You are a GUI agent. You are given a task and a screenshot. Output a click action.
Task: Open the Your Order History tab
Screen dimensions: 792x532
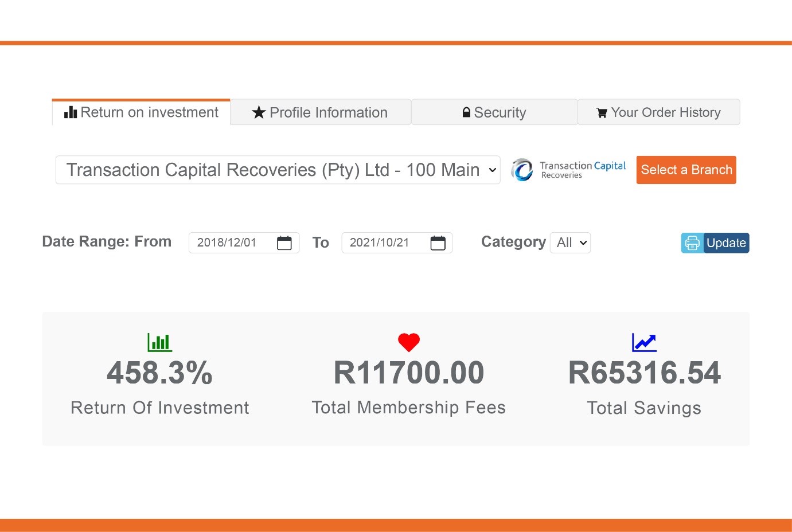click(x=658, y=112)
